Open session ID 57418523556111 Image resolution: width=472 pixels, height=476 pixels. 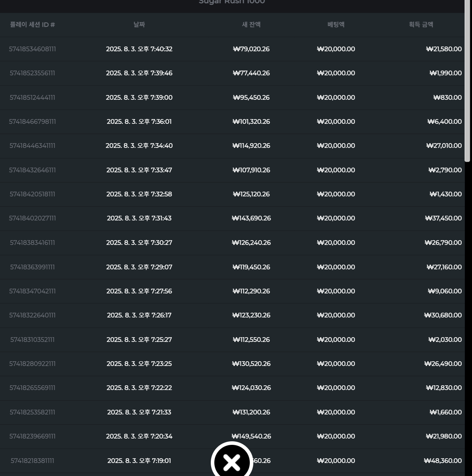(x=32, y=73)
